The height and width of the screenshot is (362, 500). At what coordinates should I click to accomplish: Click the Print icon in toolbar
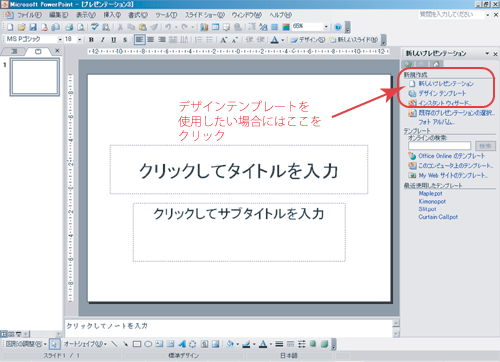click(x=69, y=27)
